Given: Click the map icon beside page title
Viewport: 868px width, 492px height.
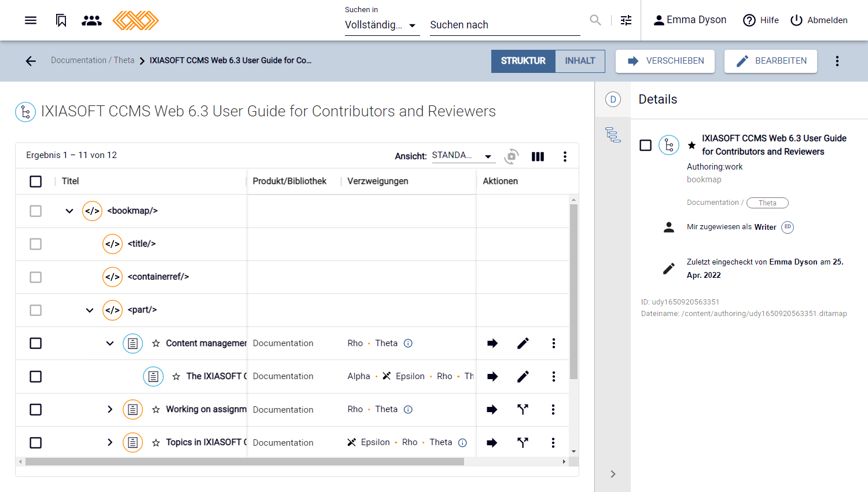Looking at the screenshot, I should click(x=25, y=112).
